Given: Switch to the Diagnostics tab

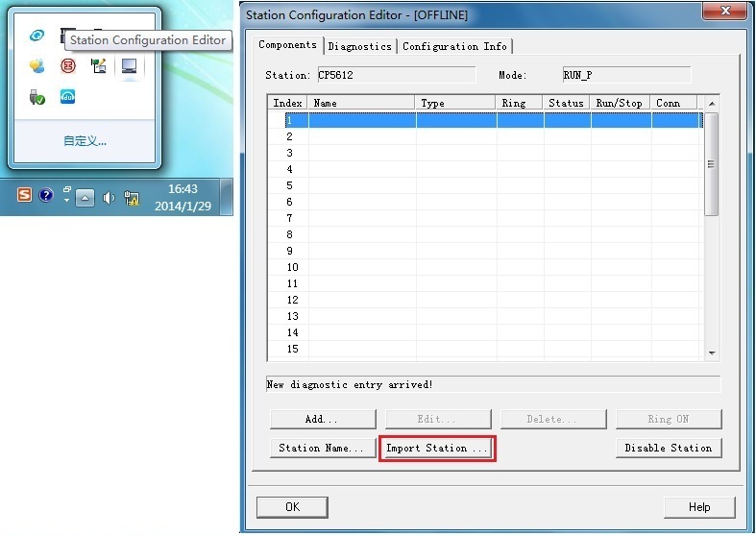Looking at the screenshot, I should (359, 46).
